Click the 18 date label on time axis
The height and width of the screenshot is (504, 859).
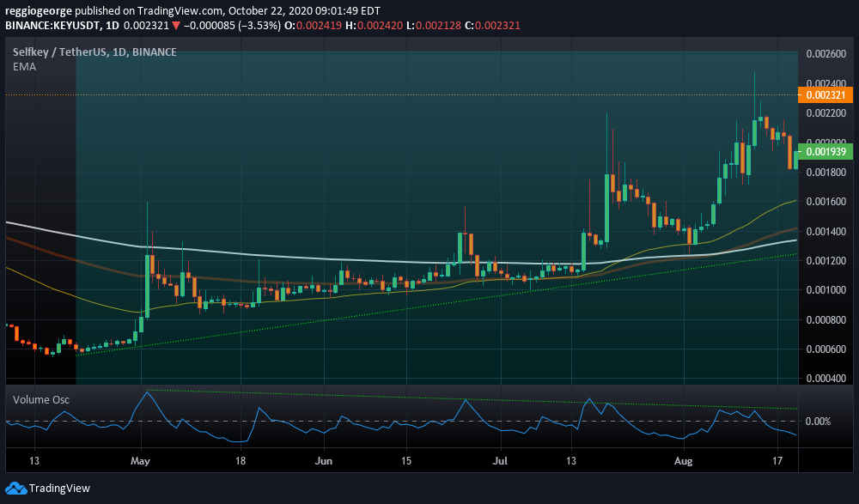[x=240, y=461]
